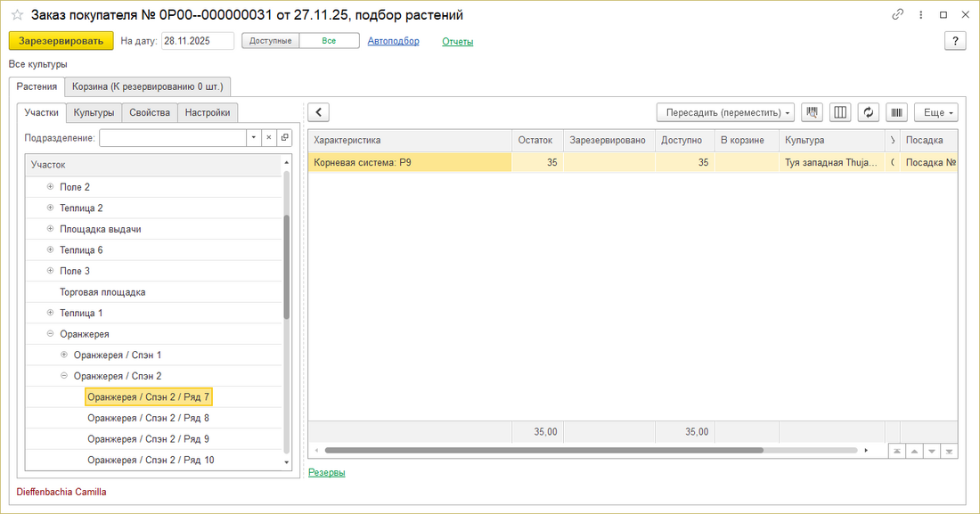Click the Участок tree vertical scrollbar thumb
This screenshot has height=514, width=980.
point(287,267)
